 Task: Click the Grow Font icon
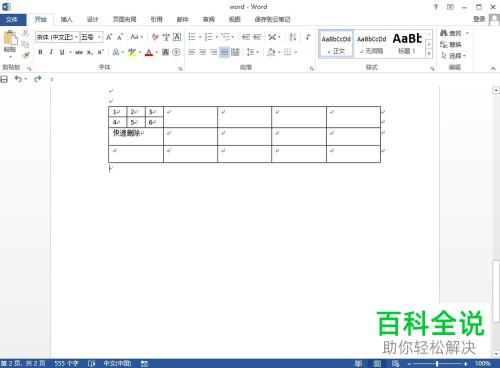pos(109,37)
